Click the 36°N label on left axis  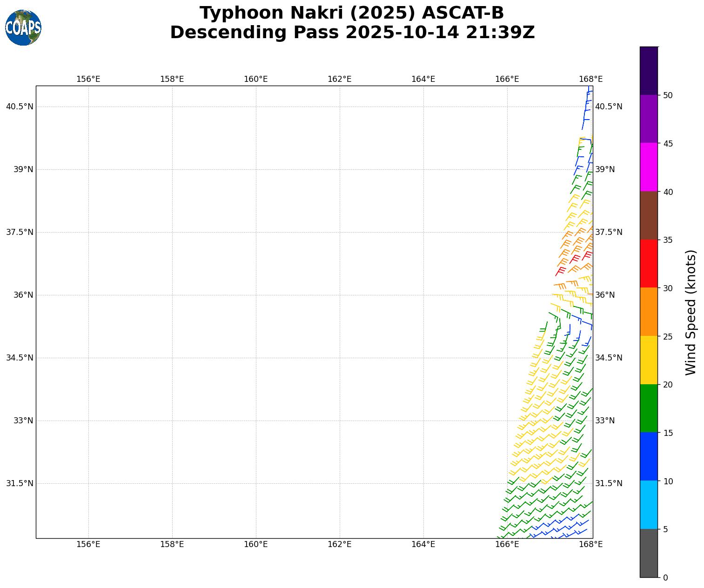(23, 295)
